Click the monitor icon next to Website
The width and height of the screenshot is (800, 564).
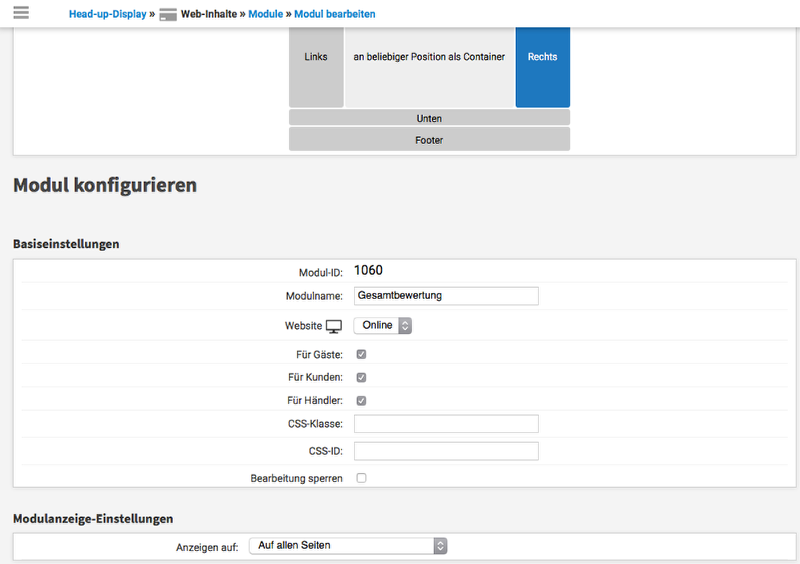pyautogui.click(x=334, y=326)
